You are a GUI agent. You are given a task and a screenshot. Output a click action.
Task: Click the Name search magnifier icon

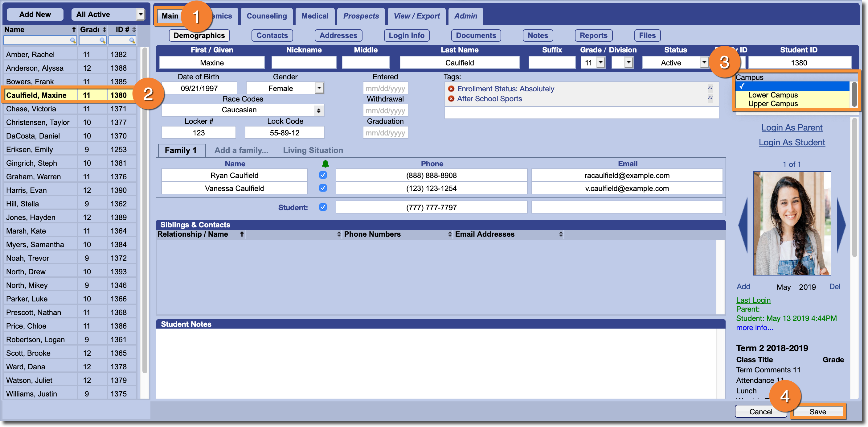click(x=72, y=40)
